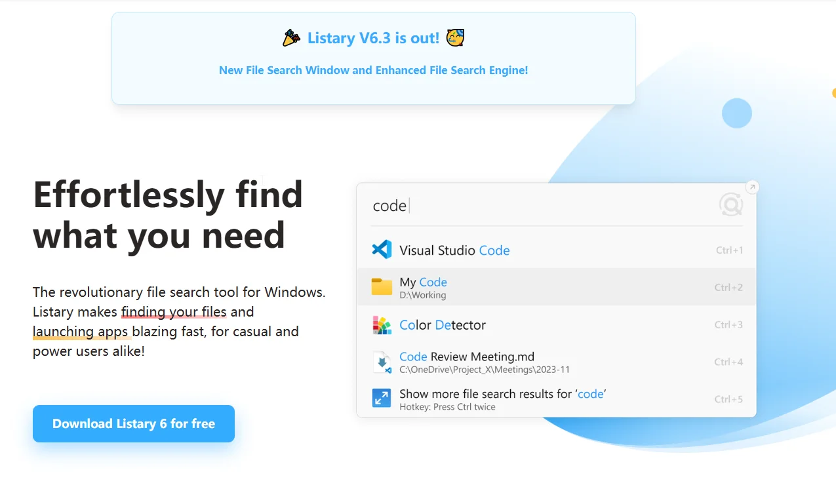Click 'Show more file search results for code'
Image resolution: width=836 pixels, height=504 pixels.
[x=503, y=393]
